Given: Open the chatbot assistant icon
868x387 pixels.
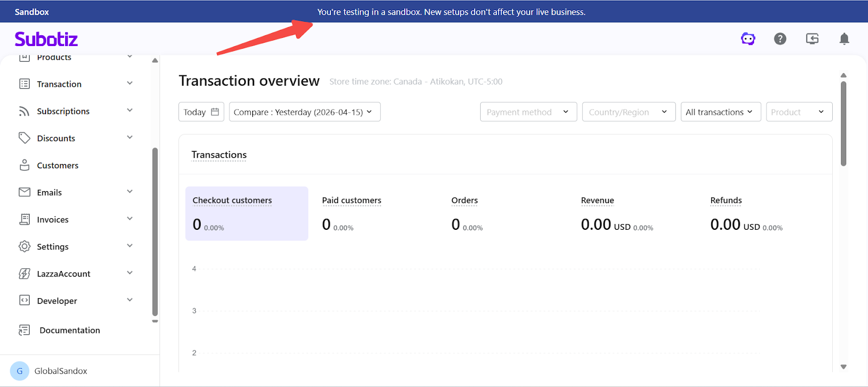Looking at the screenshot, I should click(x=748, y=38).
